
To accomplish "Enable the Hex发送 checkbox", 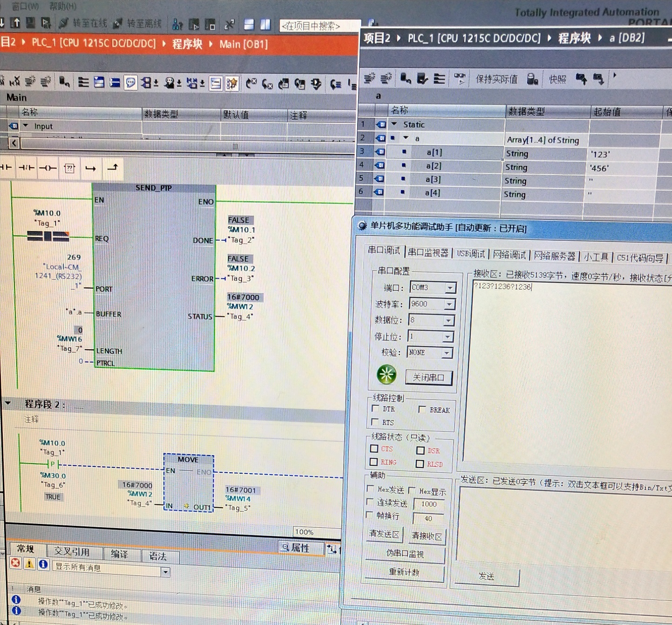I will (x=371, y=489).
